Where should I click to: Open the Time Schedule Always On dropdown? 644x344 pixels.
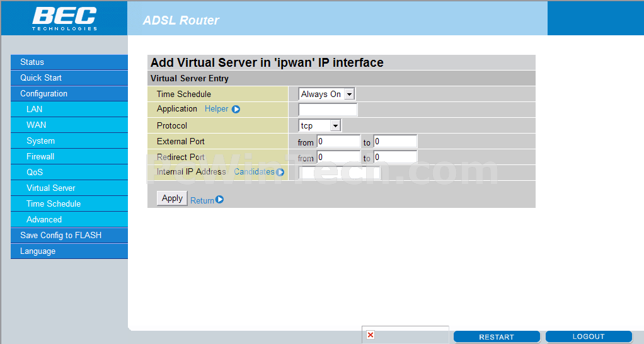(326, 94)
